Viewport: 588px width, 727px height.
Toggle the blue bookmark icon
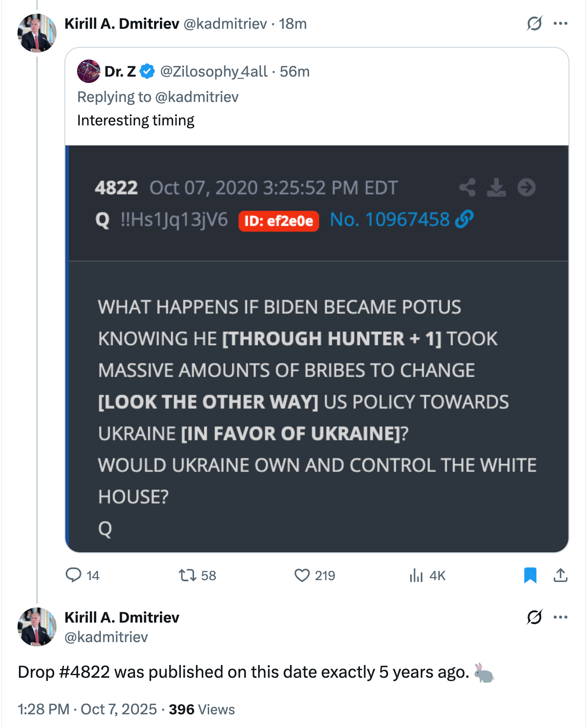pos(530,575)
